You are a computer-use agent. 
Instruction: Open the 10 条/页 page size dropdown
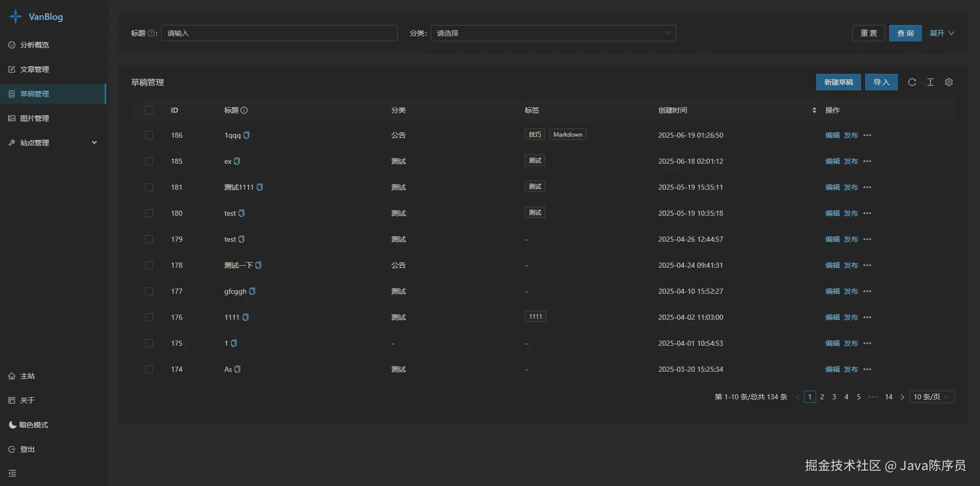932,397
